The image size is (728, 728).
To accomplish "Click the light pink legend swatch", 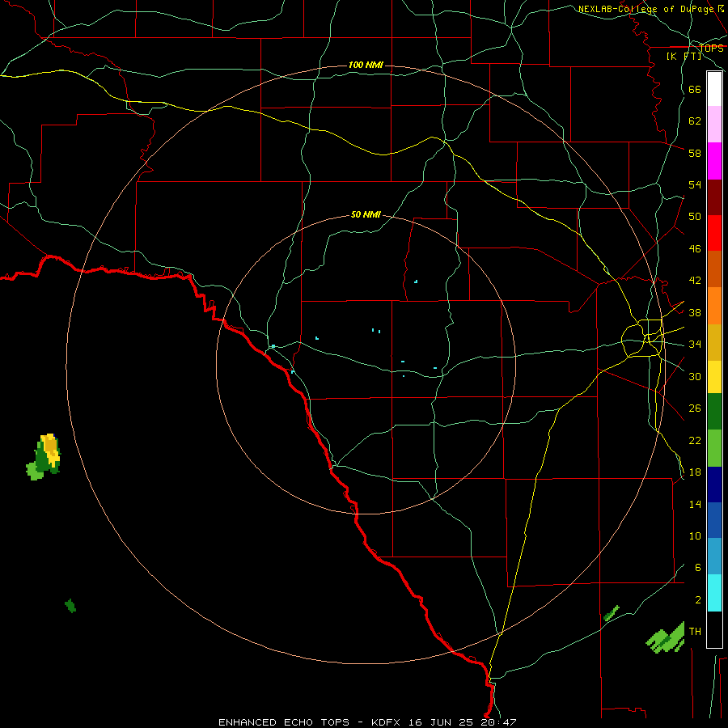I will pyautogui.click(x=714, y=125).
